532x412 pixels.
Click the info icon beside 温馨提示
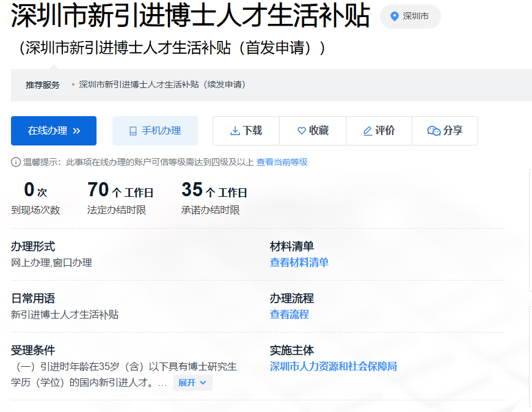coord(16,162)
